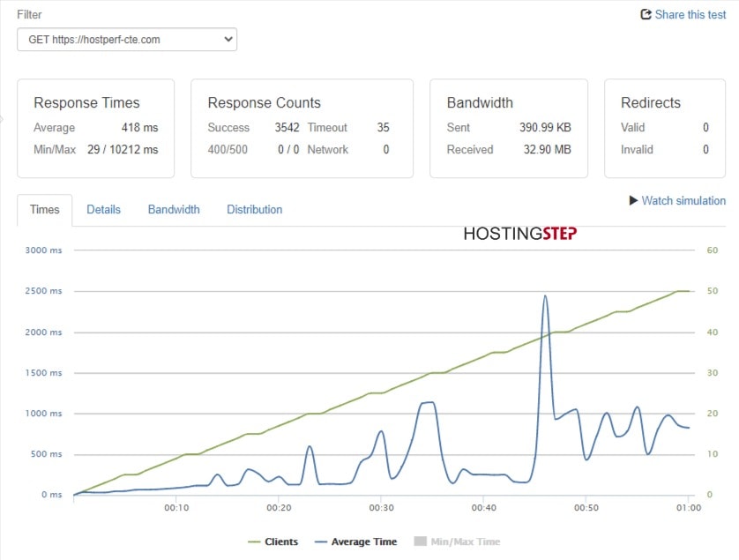This screenshot has height=560, width=739.
Task: Click the 01:00 time axis label
Action: [x=689, y=508]
